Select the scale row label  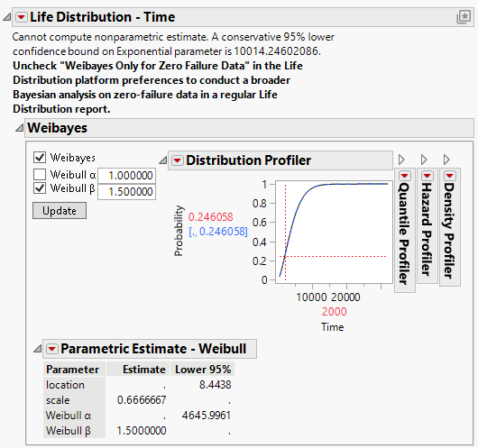click(x=58, y=400)
